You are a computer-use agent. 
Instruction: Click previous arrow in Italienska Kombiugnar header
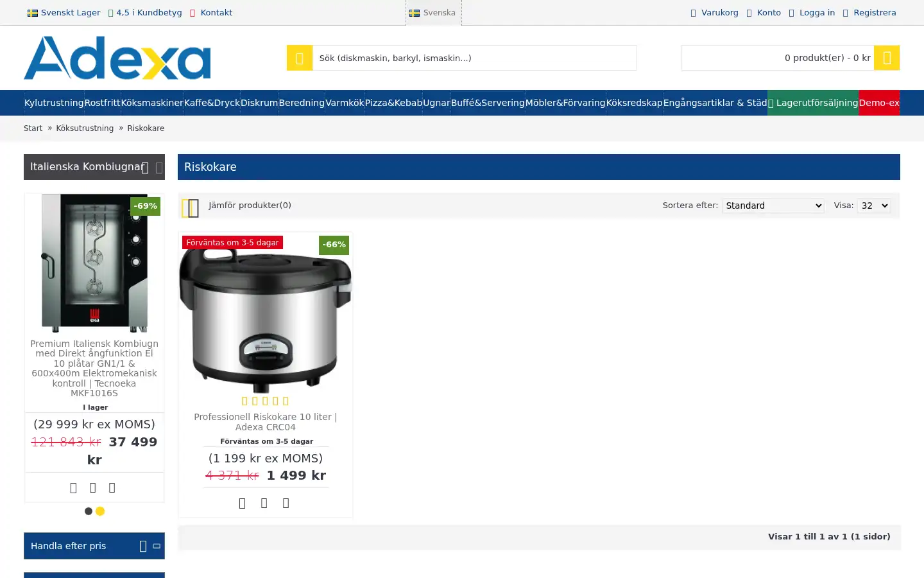coord(145,168)
